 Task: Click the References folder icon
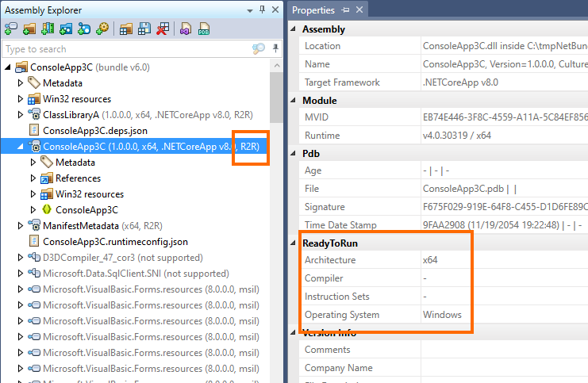[47, 178]
